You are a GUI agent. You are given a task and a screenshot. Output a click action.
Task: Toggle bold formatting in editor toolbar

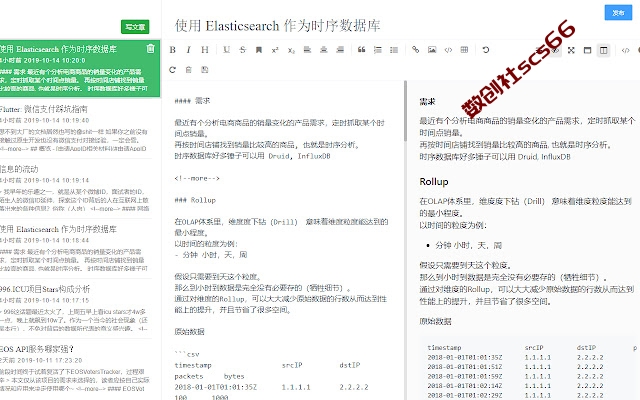point(173,50)
